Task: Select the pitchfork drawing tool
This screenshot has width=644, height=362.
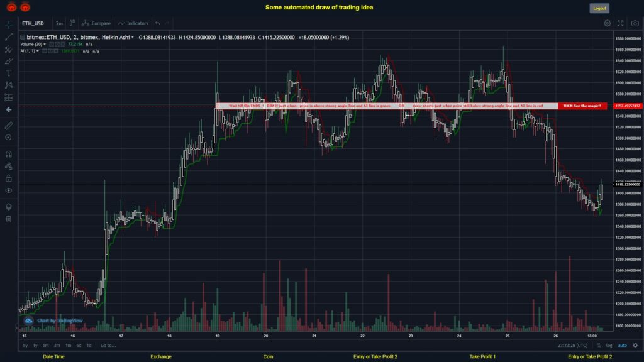Action: pyautogui.click(x=9, y=49)
